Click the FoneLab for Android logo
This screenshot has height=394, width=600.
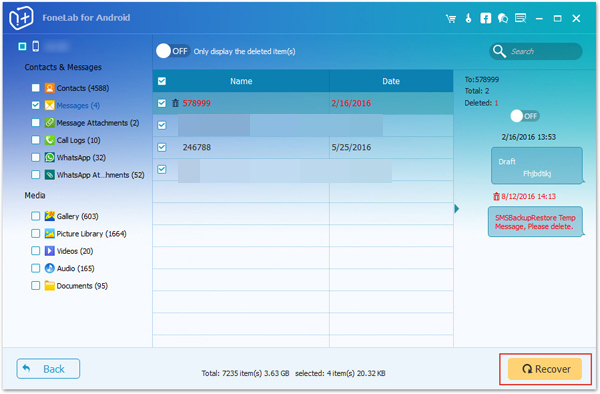[x=21, y=18]
